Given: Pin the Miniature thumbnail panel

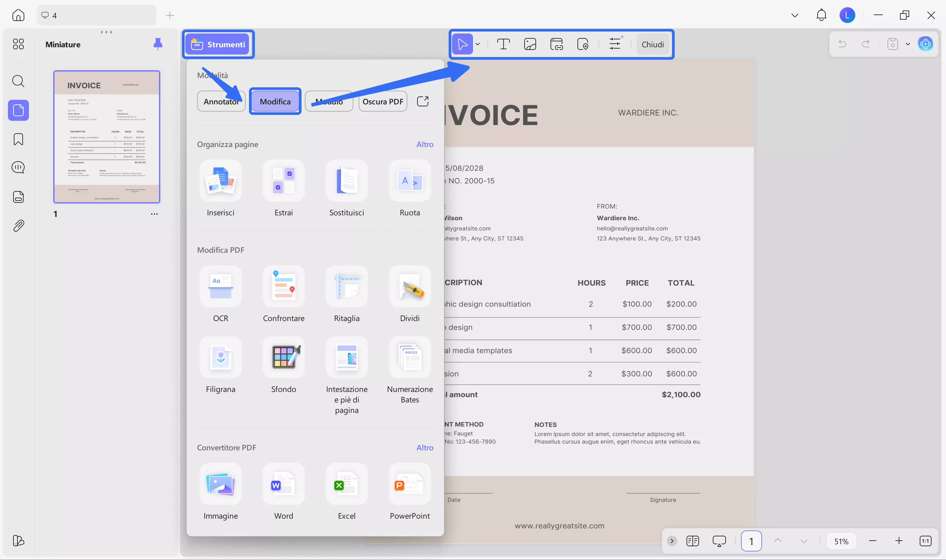Looking at the screenshot, I should pyautogui.click(x=158, y=44).
